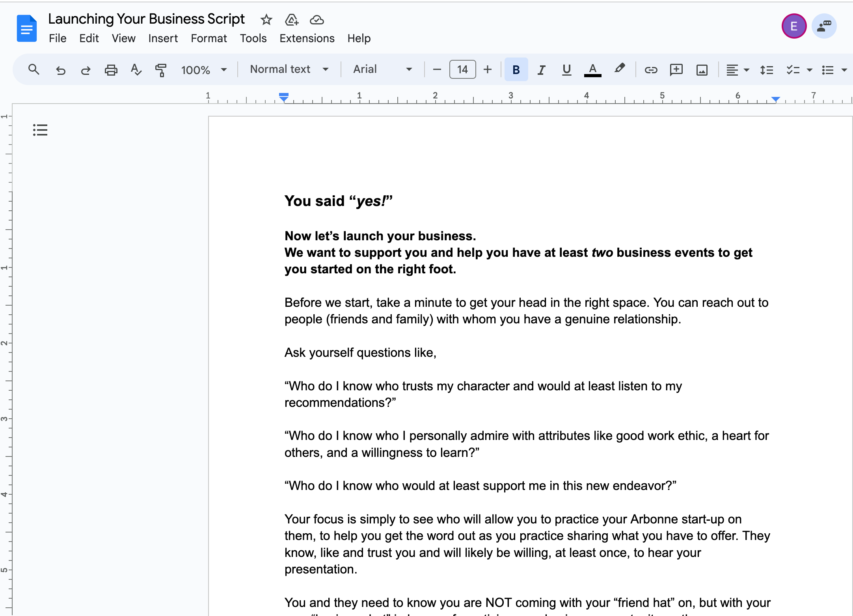Open spelling and grammar check
This screenshot has width=853, height=616.
[136, 70]
